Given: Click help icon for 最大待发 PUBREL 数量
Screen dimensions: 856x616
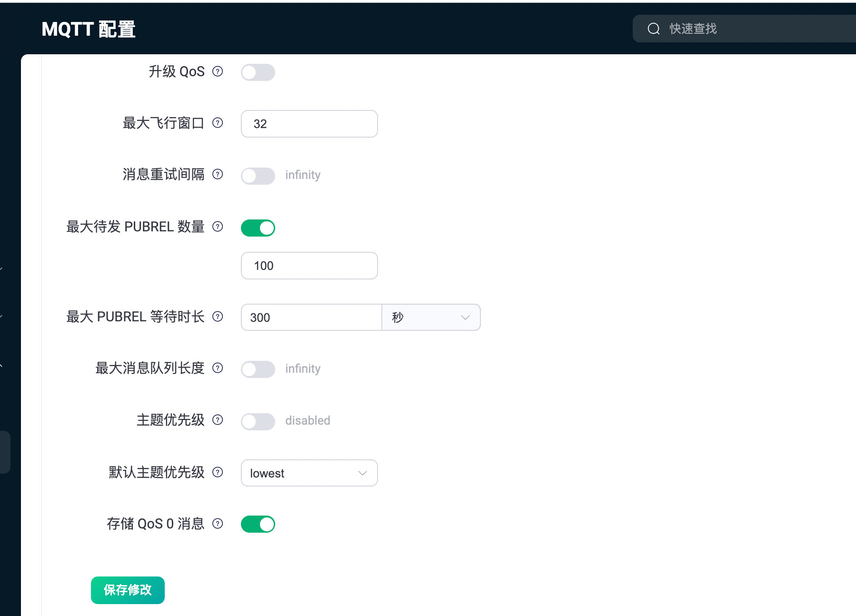Looking at the screenshot, I should coord(218,227).
